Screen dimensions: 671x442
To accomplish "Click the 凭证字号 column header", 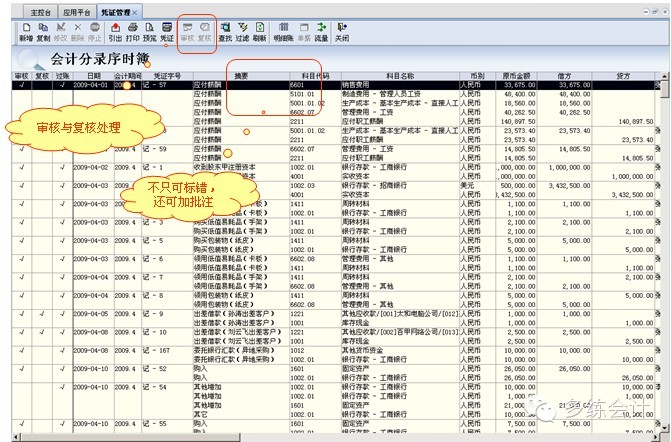I will pos(167,76).
